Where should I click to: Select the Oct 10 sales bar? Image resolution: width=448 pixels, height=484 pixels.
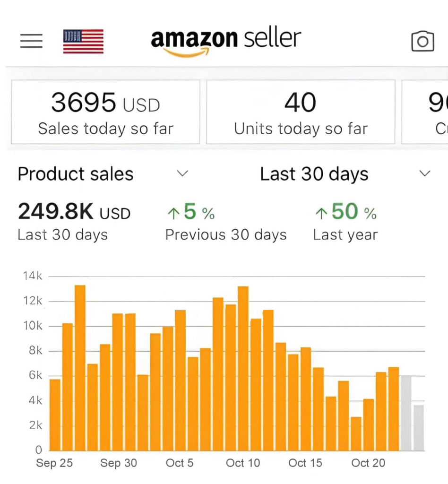tap(243, 368)
